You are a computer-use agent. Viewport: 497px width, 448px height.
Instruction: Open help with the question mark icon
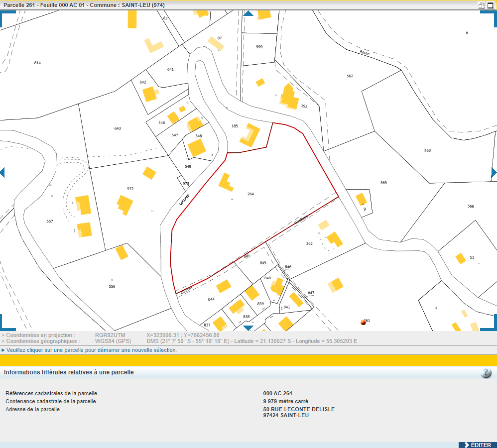tap(486, 373)
